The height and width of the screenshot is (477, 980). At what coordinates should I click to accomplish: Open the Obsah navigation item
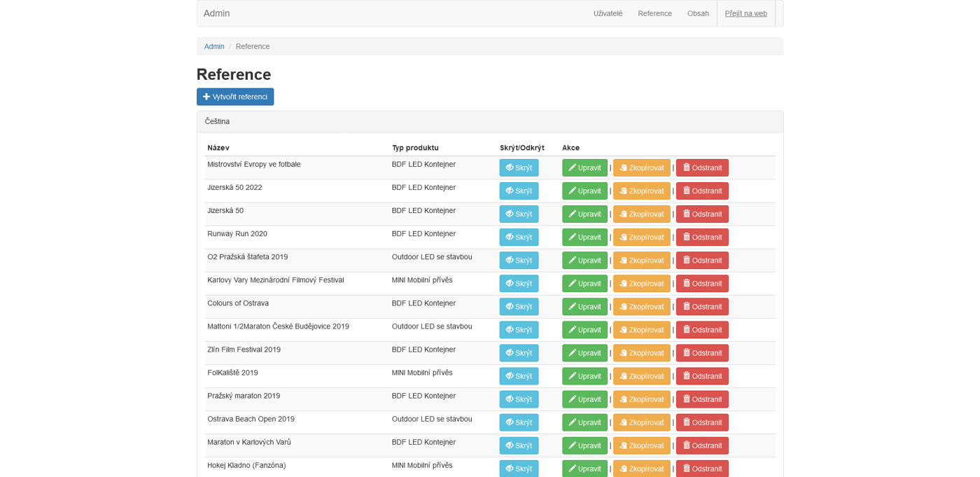pos(698,13)
